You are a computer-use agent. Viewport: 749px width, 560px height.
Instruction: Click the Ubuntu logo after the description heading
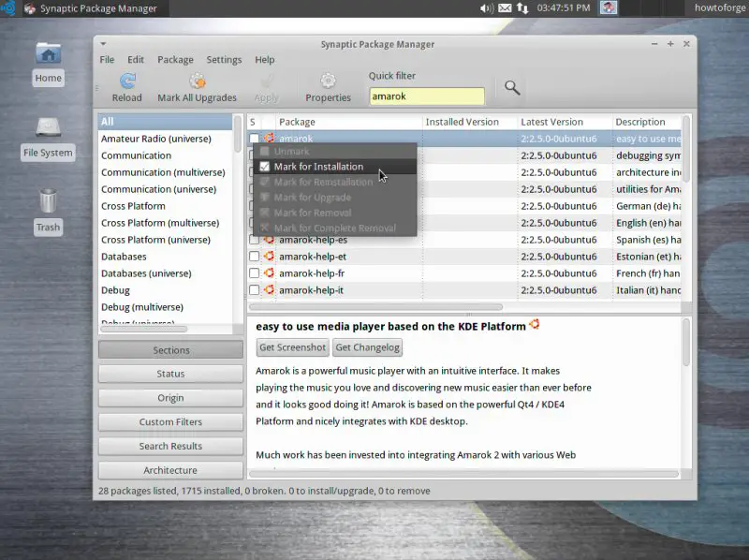535,324
